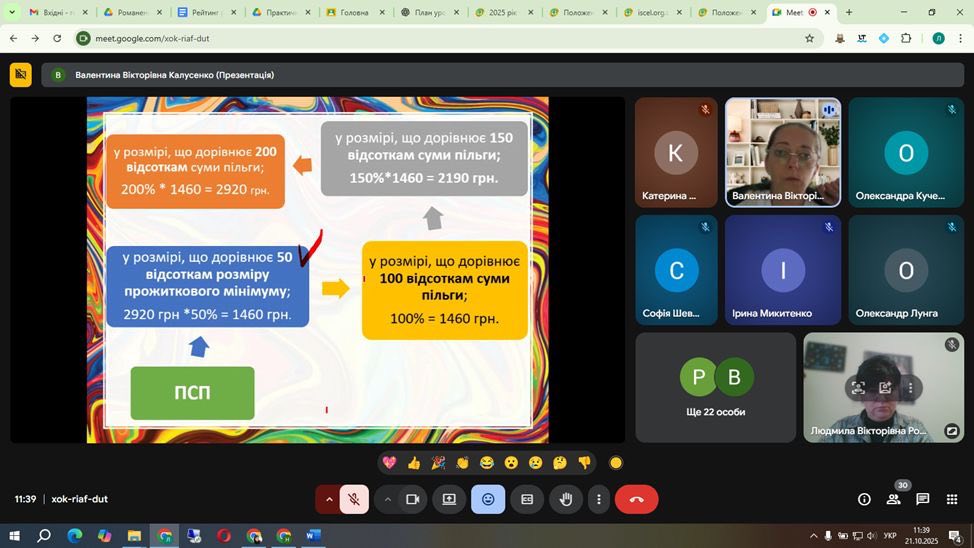The width and height of the screenshot is (974, 548).
Task: Select the Олександра Куче... participant tile
Action: (x=906, y=152)
